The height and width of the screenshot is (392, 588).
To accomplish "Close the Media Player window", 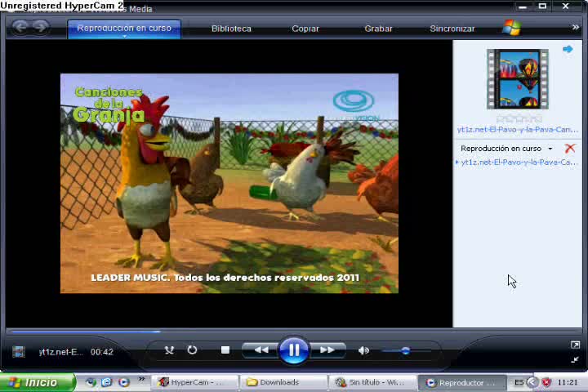I will pyautogui.click(x=565, y=6).
